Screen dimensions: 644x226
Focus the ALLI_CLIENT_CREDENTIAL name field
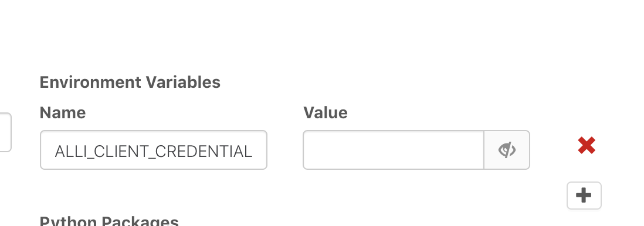click(x=154, y=150)
